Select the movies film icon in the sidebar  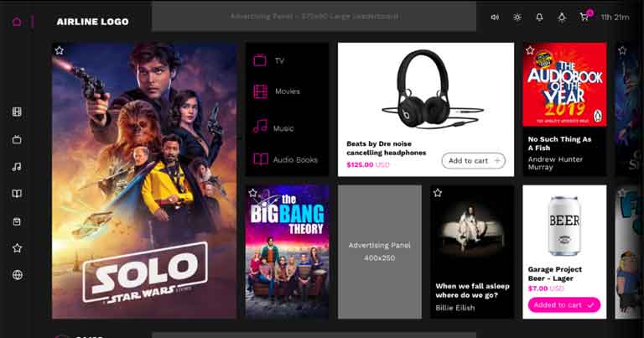[x=17, y=112]
